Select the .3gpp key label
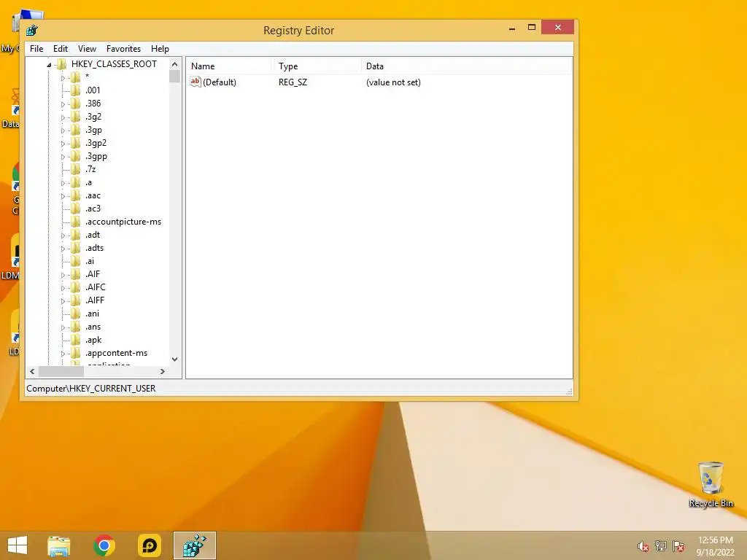The image size is (747, 560). 96,156
